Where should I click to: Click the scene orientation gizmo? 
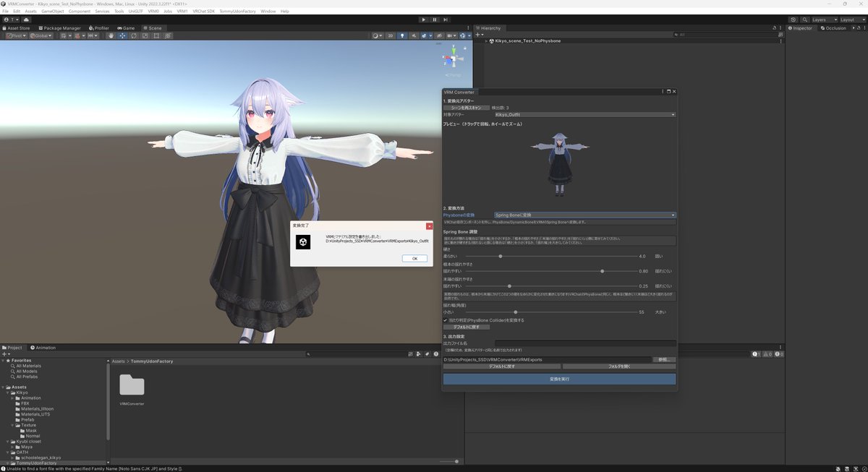[x=453, y=59]
